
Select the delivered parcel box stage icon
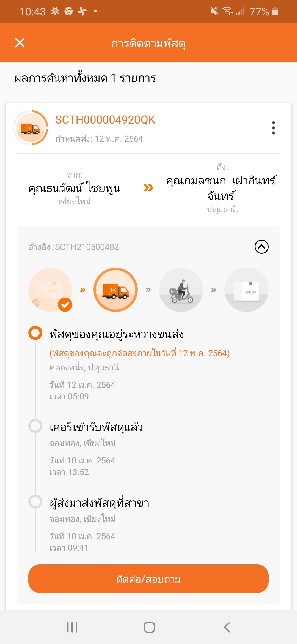(246, 290)
